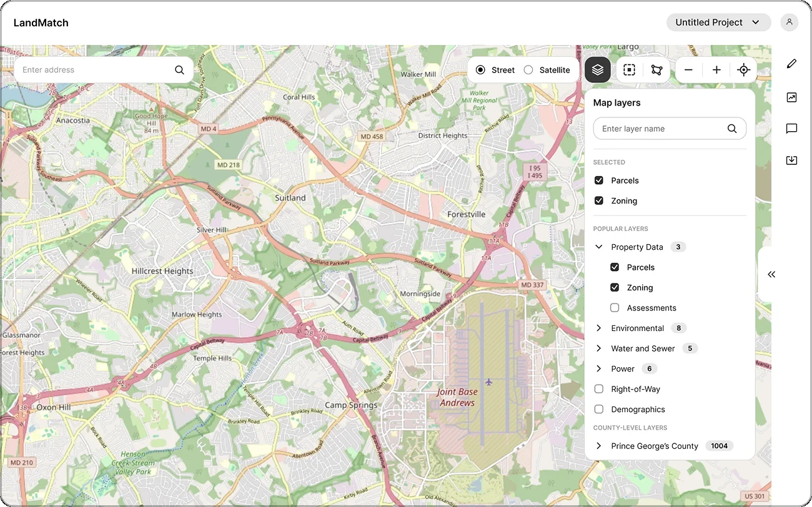Click the Anacostia map label
This screenshot has width=812, height=507.
point(73,121)
